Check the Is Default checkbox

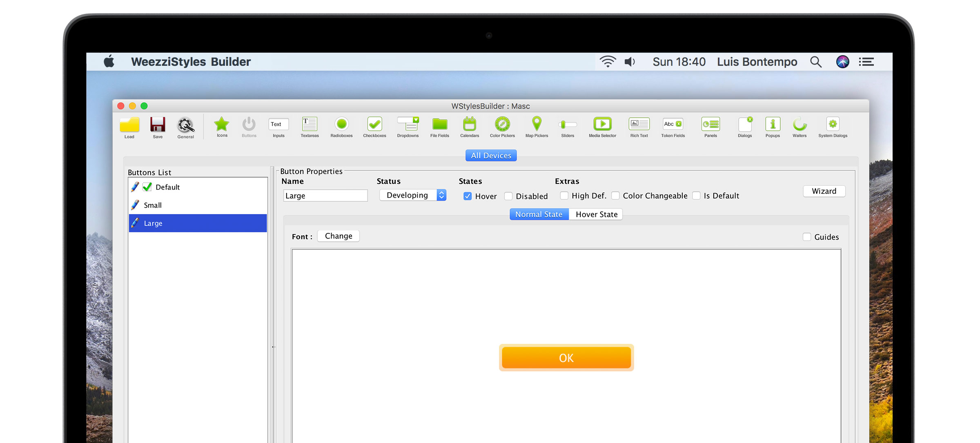pos(696,196)
